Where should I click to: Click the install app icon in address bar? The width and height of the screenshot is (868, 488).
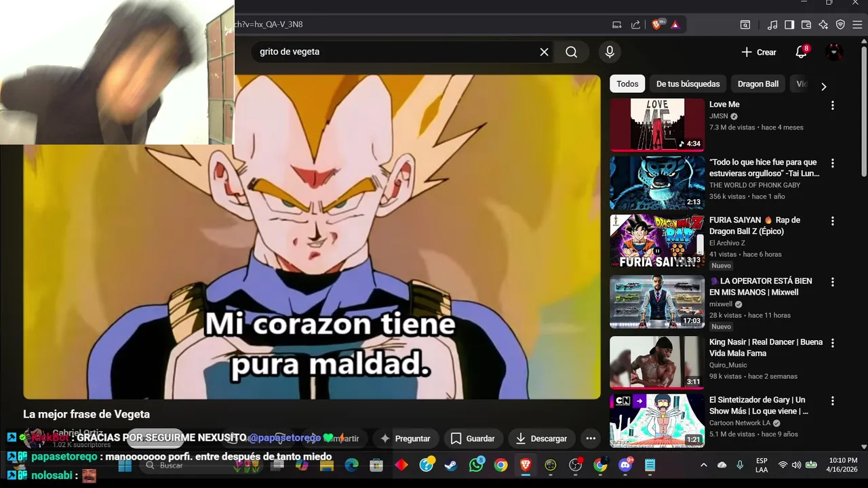point(616,24)
